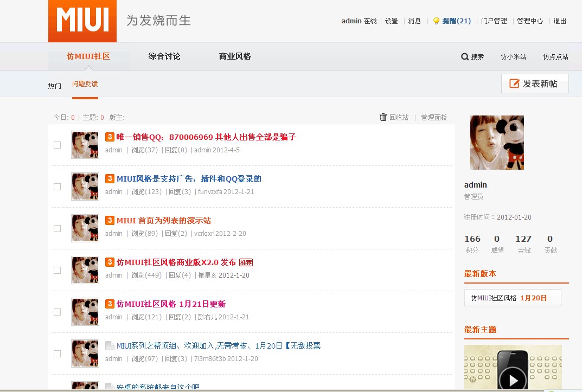Click level-3 badge beside 唯一销售QQ thread
582x392 pixels.
tap(110, 137)
